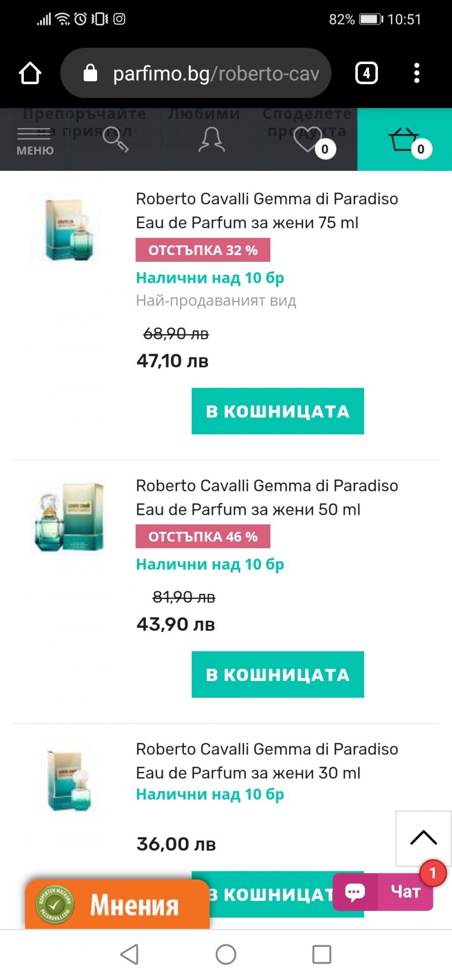Open Gemma di Paradiso 30 ml title link

pyautogui.click(x=266, y=760)
